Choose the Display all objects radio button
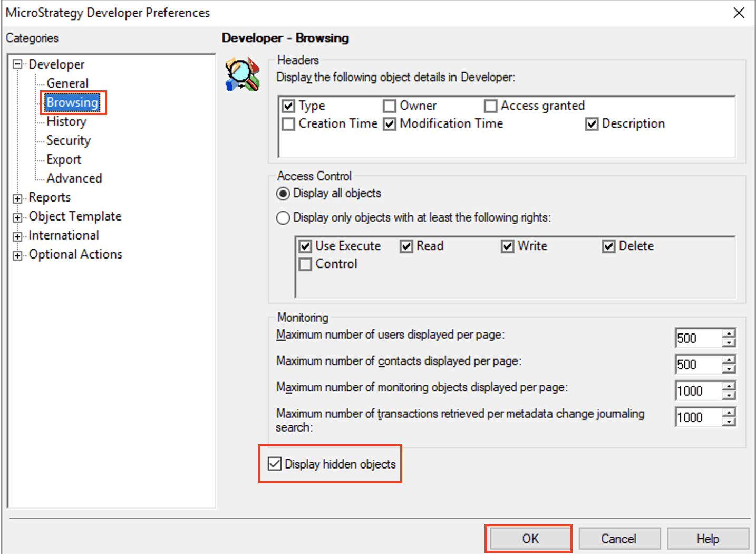This screenshot has height=554, width=756. point(283,194)
